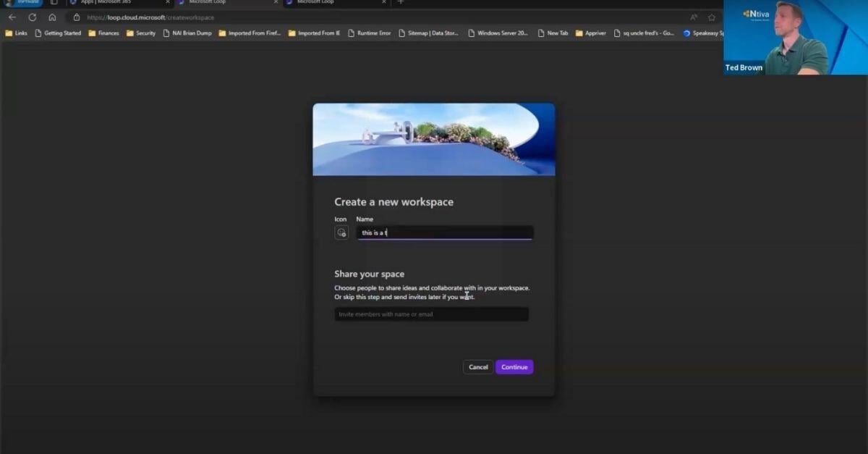Click the workspace Name text box
The height and width of the screenshot is (454, 868).
tap(444, 232)
